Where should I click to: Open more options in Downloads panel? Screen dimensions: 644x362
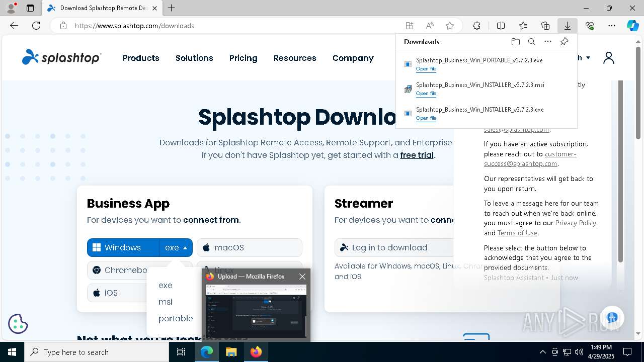coord(548,42)
